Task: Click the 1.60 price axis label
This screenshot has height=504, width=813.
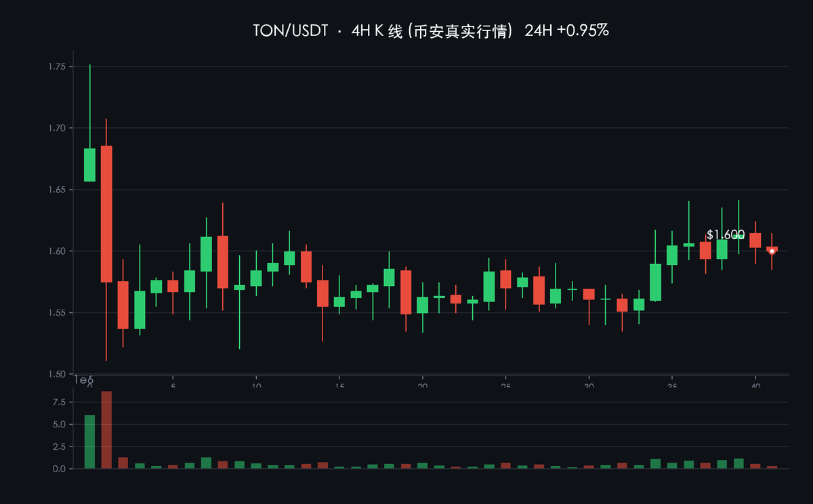Action: coord(57,251)
